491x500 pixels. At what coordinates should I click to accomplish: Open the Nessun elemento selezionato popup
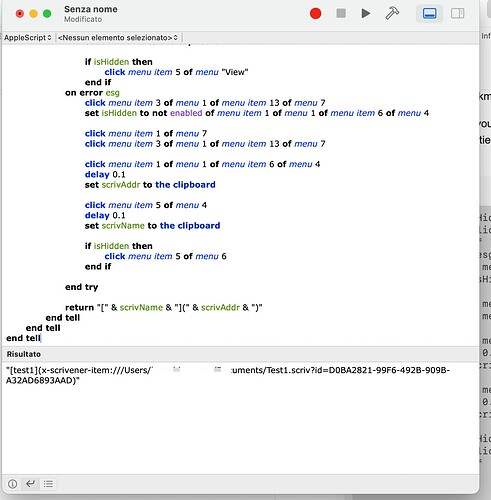pos(118,38)
